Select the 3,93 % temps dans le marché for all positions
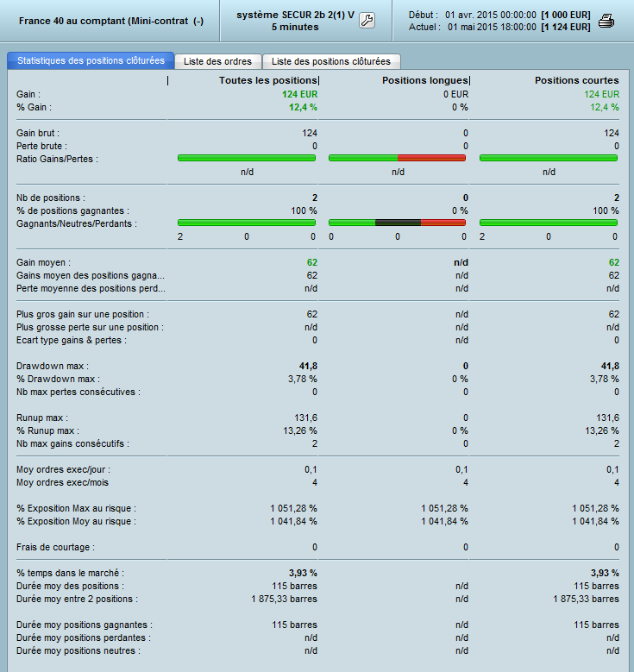The height and width of the screenshot is (672, 634). click(303, 573)
